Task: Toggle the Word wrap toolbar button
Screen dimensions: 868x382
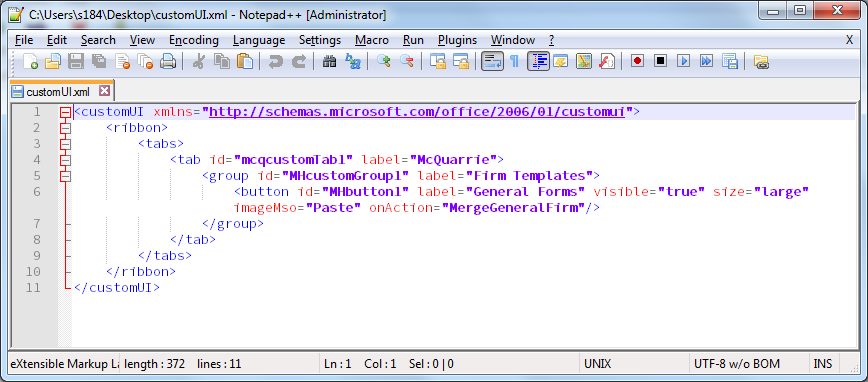Action: (x=492, y=61)
